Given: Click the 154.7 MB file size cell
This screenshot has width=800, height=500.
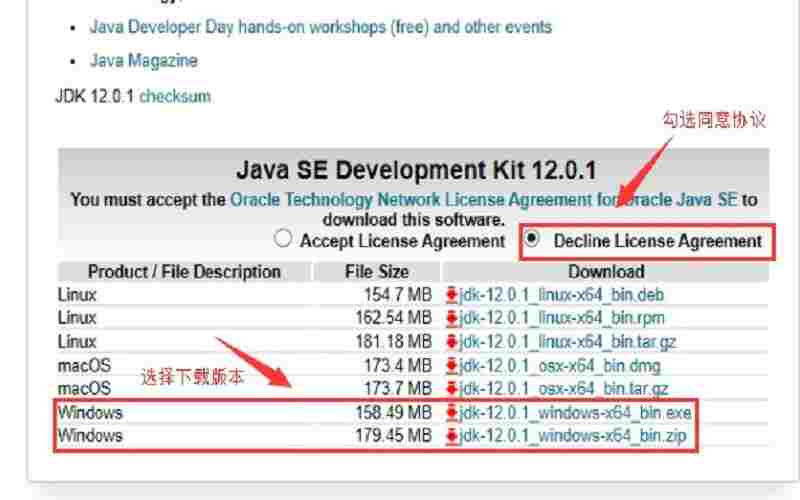Looking at the screenshot, I should 397,295.
